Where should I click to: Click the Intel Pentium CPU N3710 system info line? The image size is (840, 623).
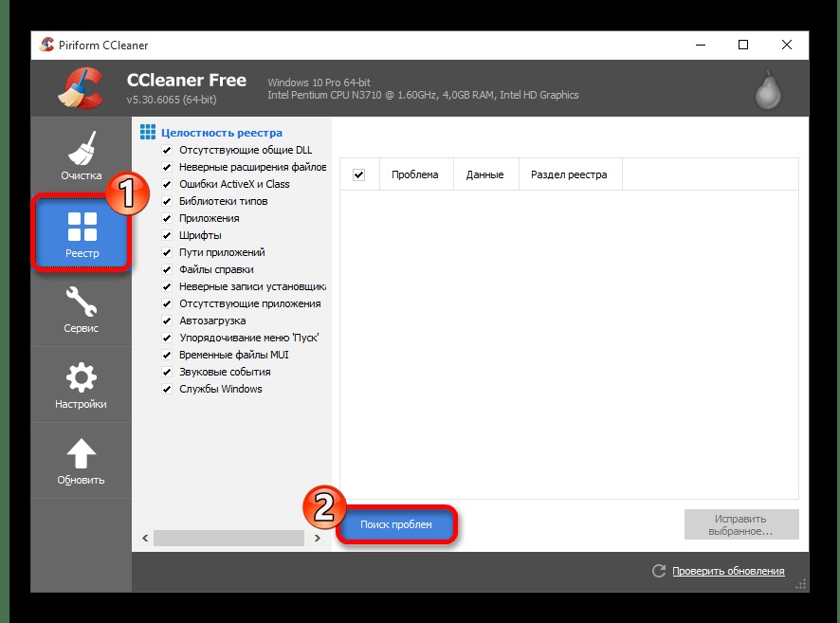click(x=423, y=96)
